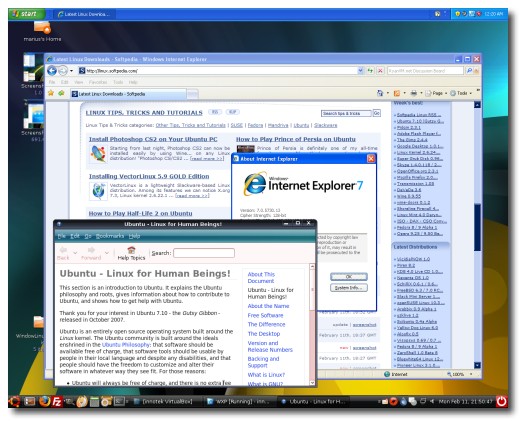Open the Help menu in the Ubuntu help window
521x421 pixels.
click(134, 236)
